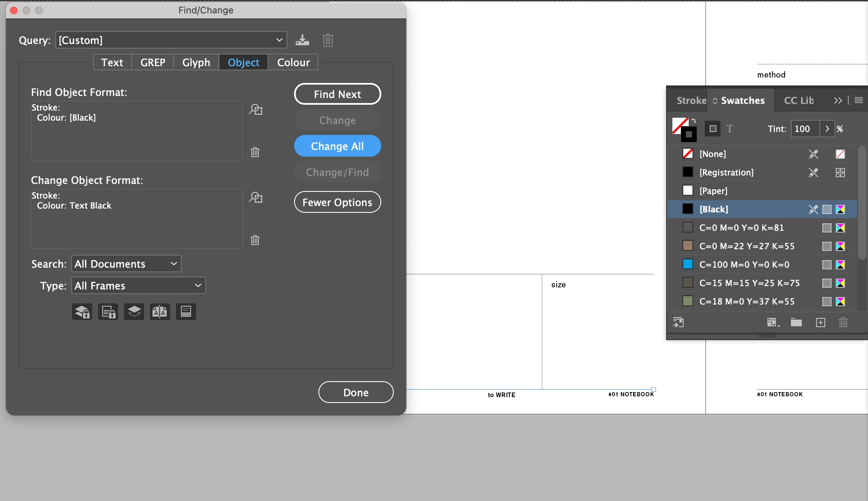
Task: Click Specify attributes to change icon
Action: pyautogui.click(x=256, y=198)
